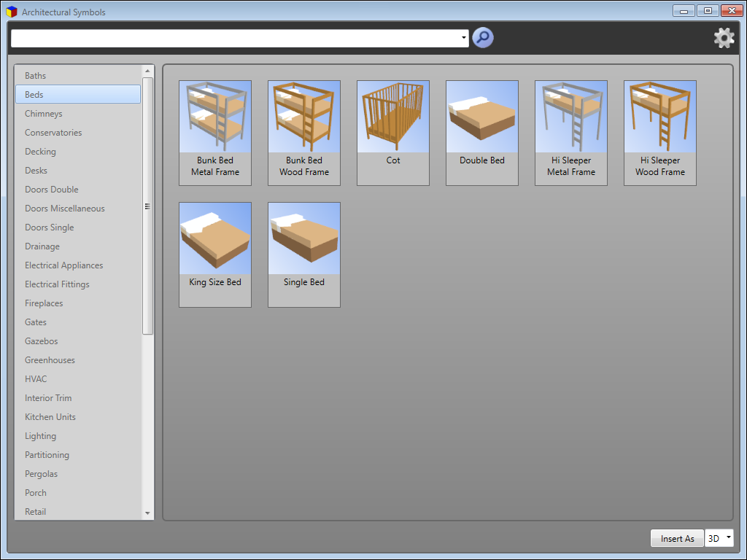Click the Insert As button
This screenshot has width=747, height=560.
[677, 537]
